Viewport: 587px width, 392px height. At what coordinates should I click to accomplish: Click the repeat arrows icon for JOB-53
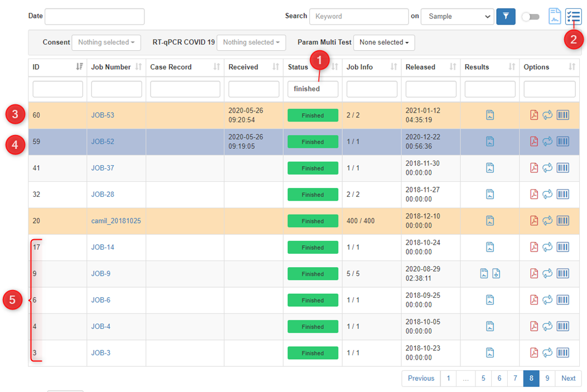[547, 115]
